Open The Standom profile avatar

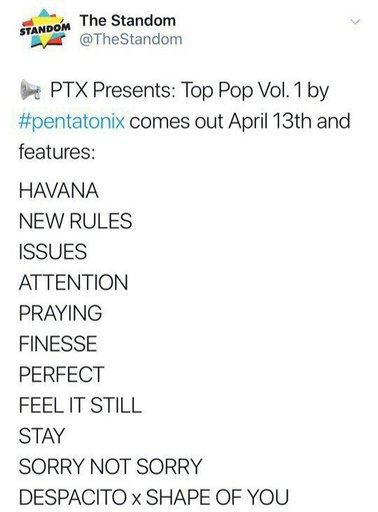46,29
